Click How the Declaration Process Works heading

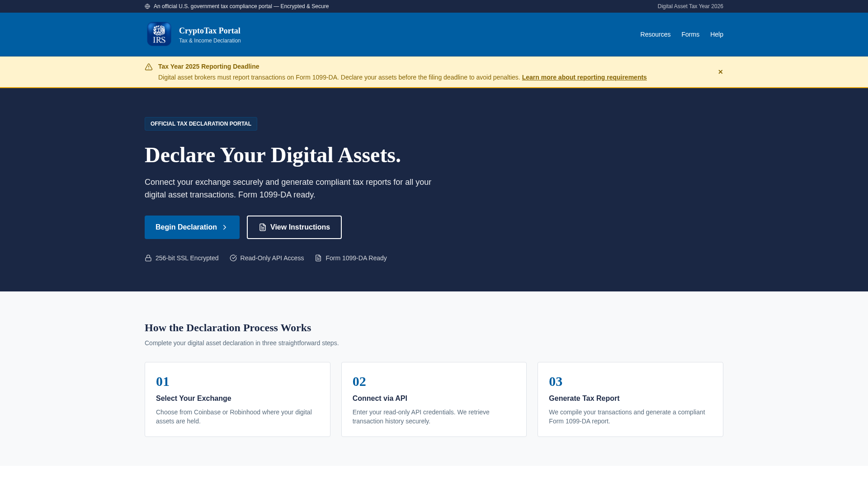pyautogui.click(x=228, y=328)
